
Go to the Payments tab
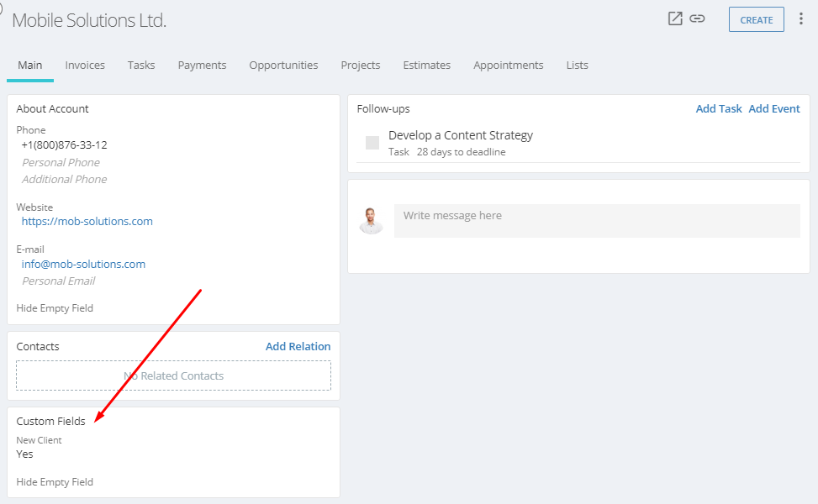pos(202,66)
